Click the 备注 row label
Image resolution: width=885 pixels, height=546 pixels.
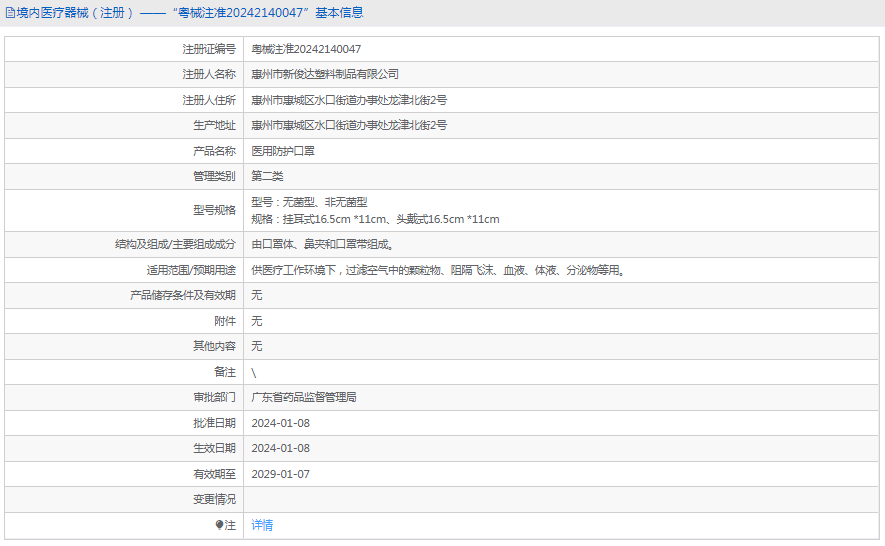tap(225, 372)
